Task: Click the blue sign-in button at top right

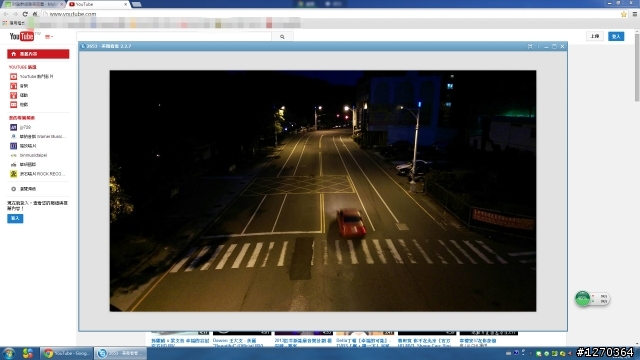Action: (616, 36)
